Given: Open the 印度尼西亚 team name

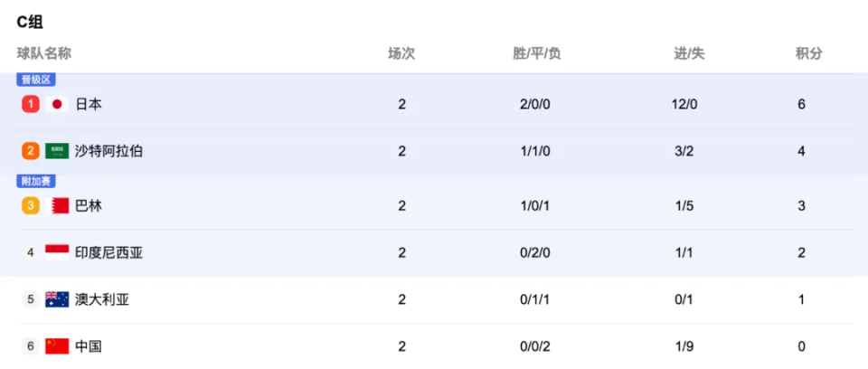Looking at the screenshot, I should (109, 252).
